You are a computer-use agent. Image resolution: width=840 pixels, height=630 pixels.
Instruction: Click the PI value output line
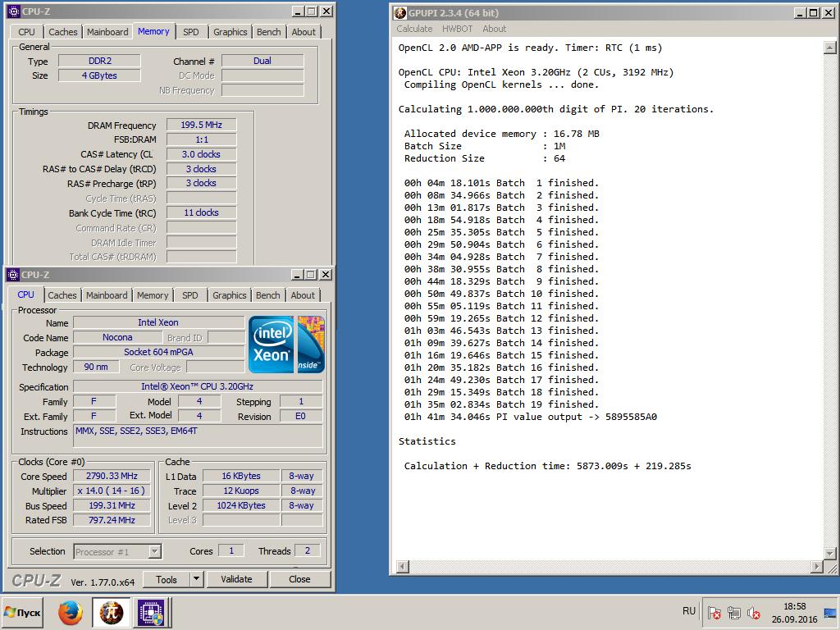531,417
